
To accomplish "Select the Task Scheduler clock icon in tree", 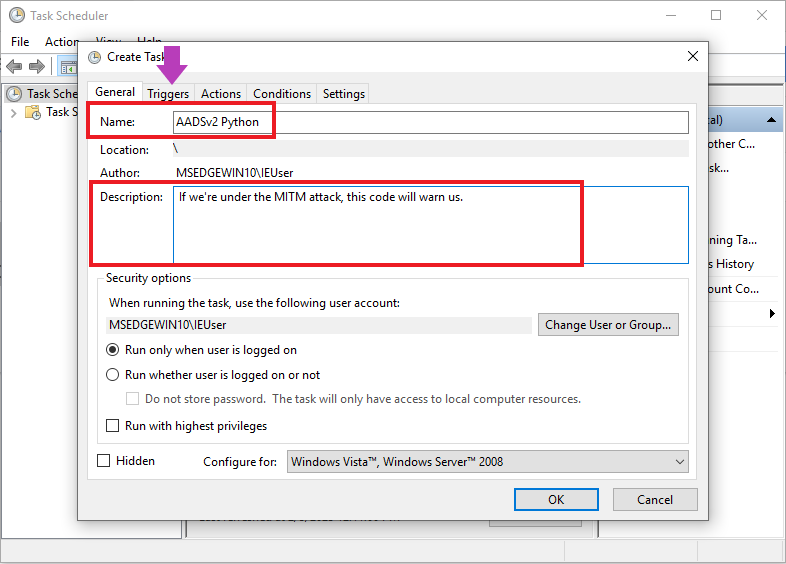I will (x=14, y=93).
